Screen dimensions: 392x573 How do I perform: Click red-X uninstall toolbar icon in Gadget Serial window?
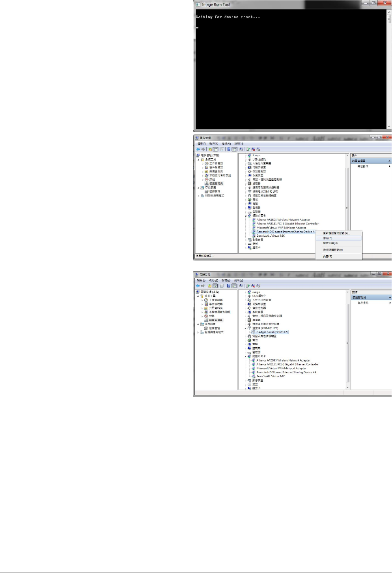(253, 286)
